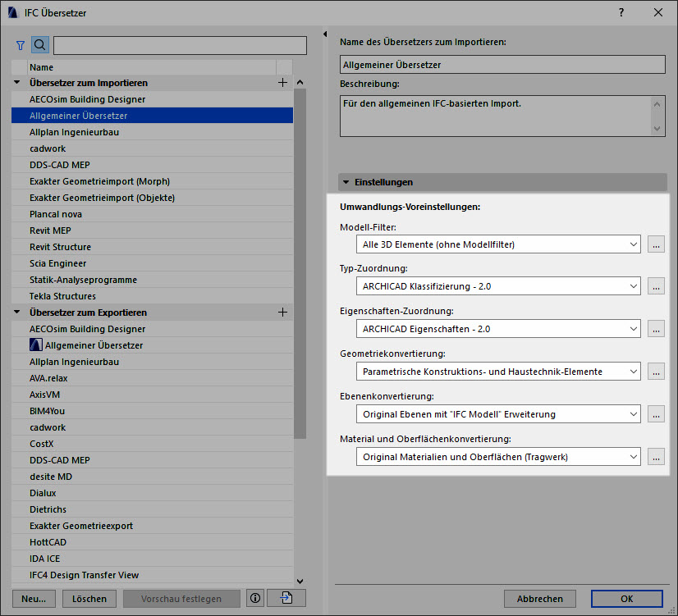Select Revit MEP translator
Image resolution: width=678 pixels, height=616 pixels.
152,230
